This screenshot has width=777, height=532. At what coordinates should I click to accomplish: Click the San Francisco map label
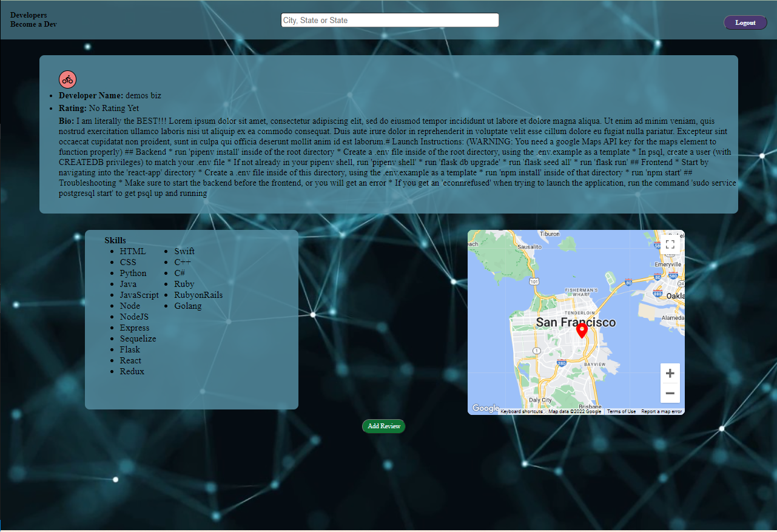tap(576, 323)
